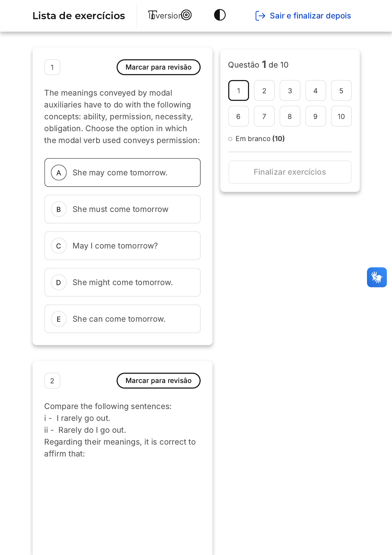This screenshot has width=392, height=555.
Task: Open the sign language accessibility widget
Action: (x=377, y=277)
